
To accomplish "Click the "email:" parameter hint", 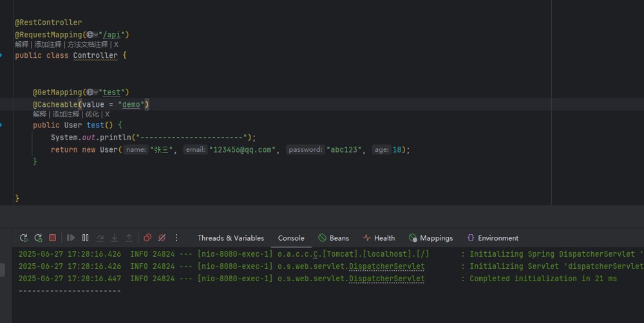I will click(x=195, y=150).
